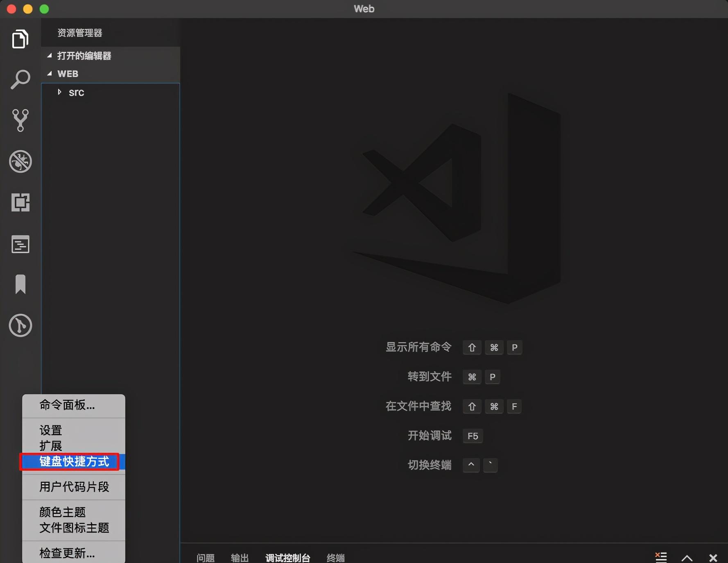The width and height of the screenshot is (728, 563).
Task: Open the outline panel icon in activity bar
Action: [20, 245]
